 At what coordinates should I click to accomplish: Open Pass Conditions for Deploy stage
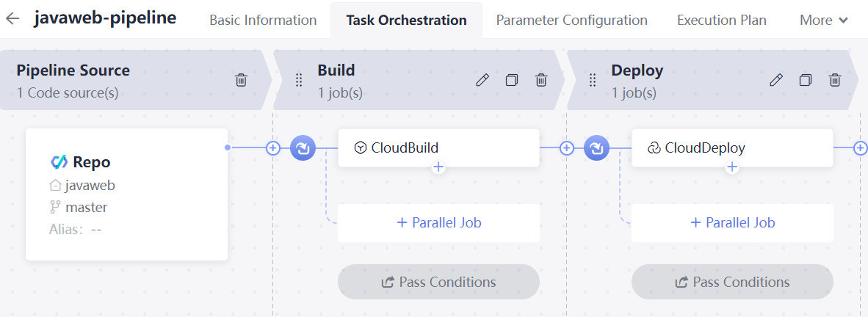pyautogui.click(x=732, y=282)
